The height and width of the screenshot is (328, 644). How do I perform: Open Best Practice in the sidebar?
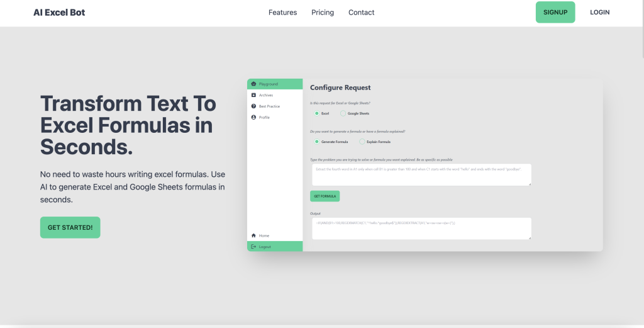(275, 106)
